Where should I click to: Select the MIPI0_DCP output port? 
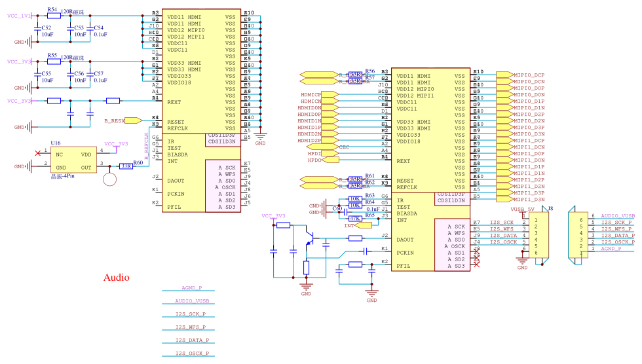521,75
